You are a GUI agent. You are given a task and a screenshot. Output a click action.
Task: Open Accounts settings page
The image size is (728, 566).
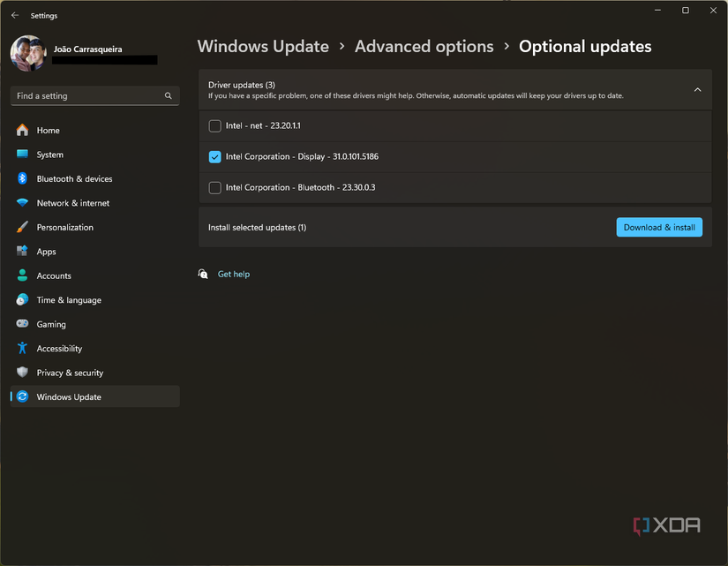click(94, 275)
